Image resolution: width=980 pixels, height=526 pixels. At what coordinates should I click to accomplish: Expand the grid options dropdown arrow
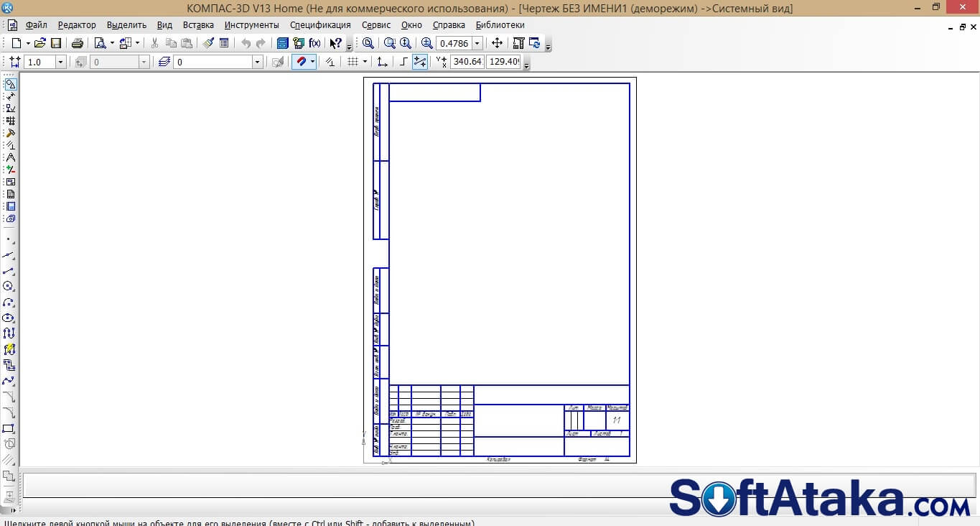[x=365, y=62]
